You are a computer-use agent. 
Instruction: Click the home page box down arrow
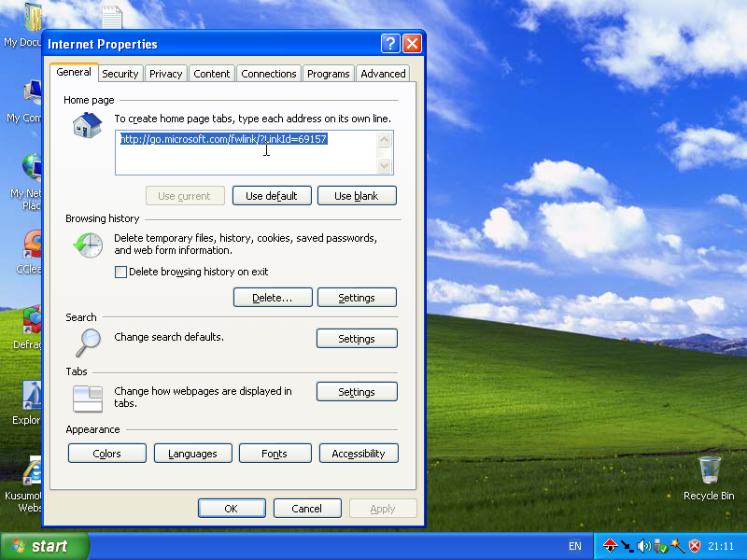[384, 165]
